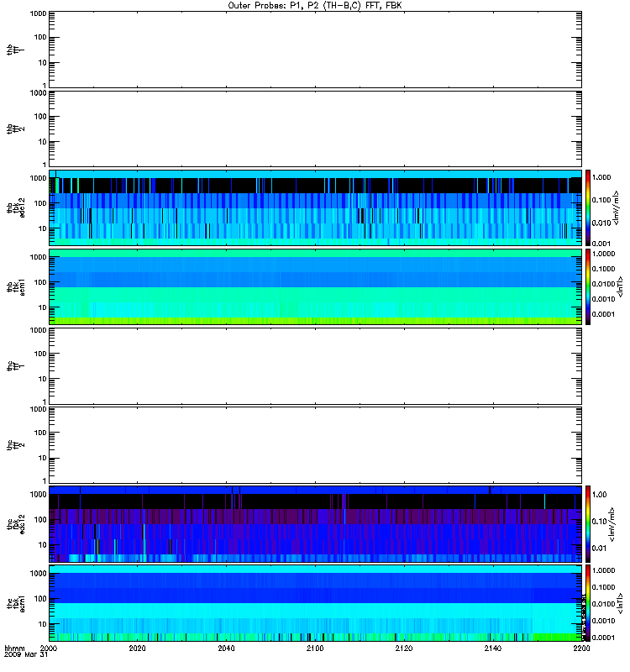630x672 pixels.
Task: Click the "1000" y-axis tick of thb fff 1
Action: point(38,13)
